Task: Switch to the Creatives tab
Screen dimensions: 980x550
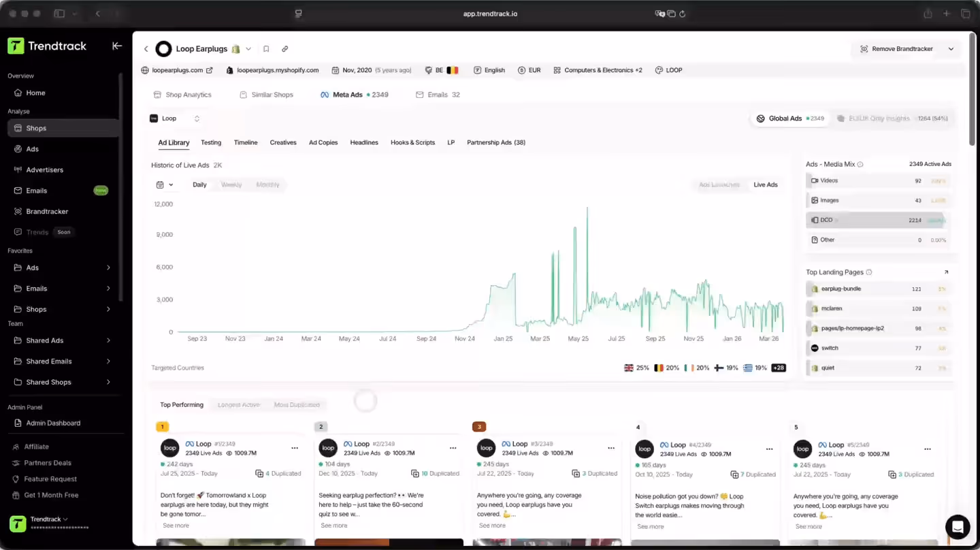Action: (x=283, y=142)
